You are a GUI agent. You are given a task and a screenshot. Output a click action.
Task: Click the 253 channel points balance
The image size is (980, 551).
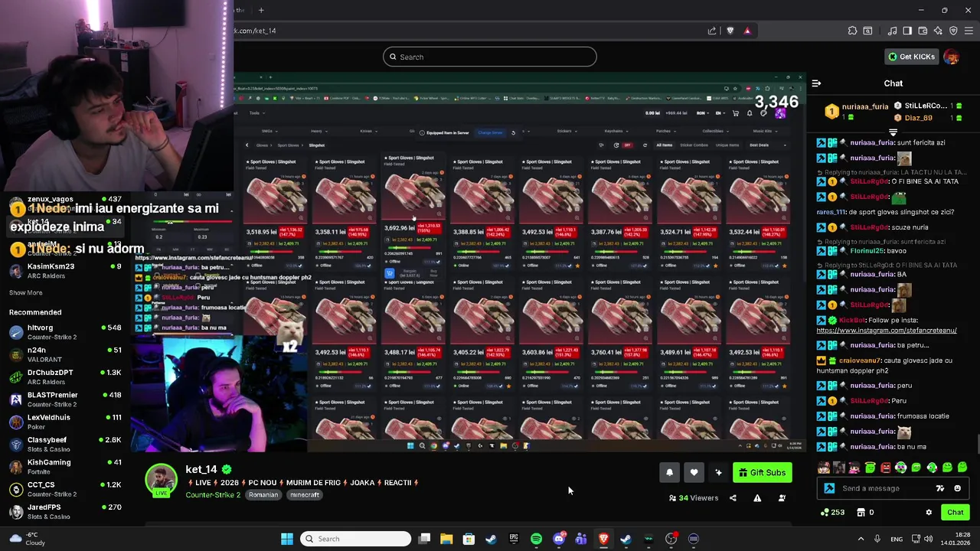tap(832, 512)
